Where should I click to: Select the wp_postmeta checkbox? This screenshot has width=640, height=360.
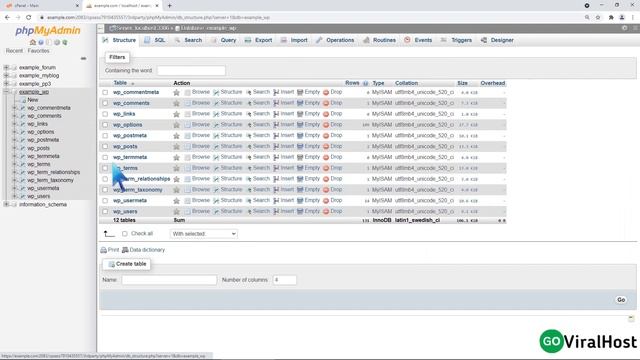pyautogui.click(x=105, y=136)
